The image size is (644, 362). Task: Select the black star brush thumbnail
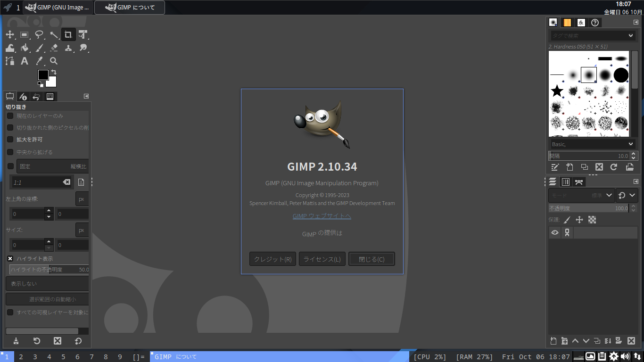[x=557, y=91]
